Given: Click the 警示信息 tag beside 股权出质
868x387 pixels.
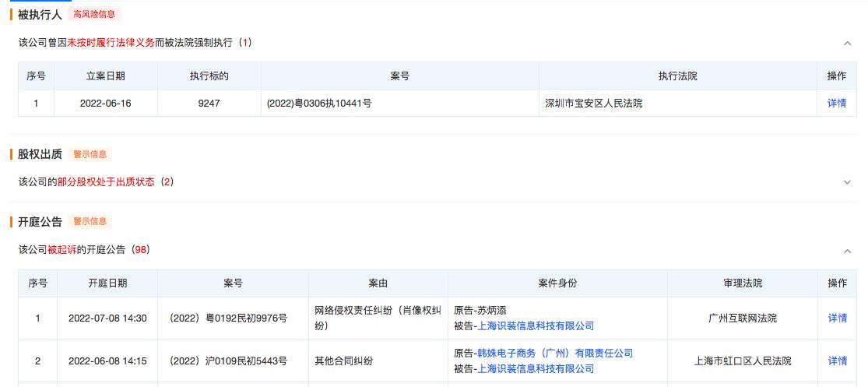Looking at the screenshot, I should 90,154.
